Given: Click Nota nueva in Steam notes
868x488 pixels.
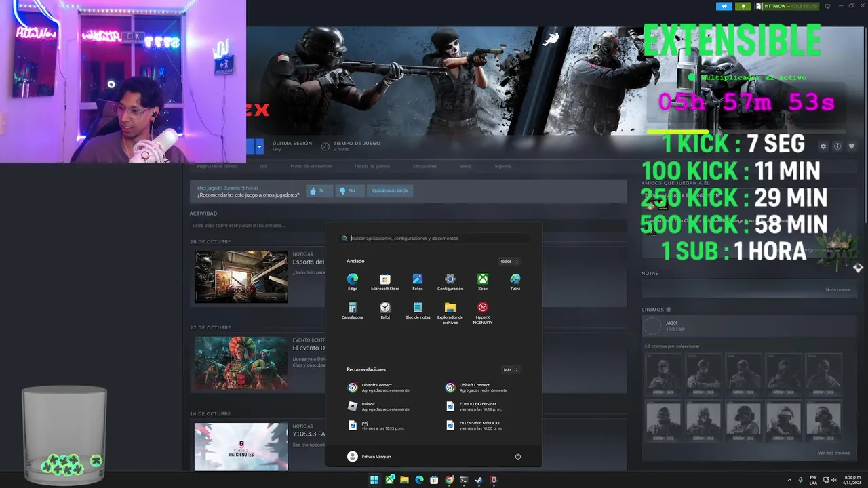Looking at the screenshot, I should [837, 289].
